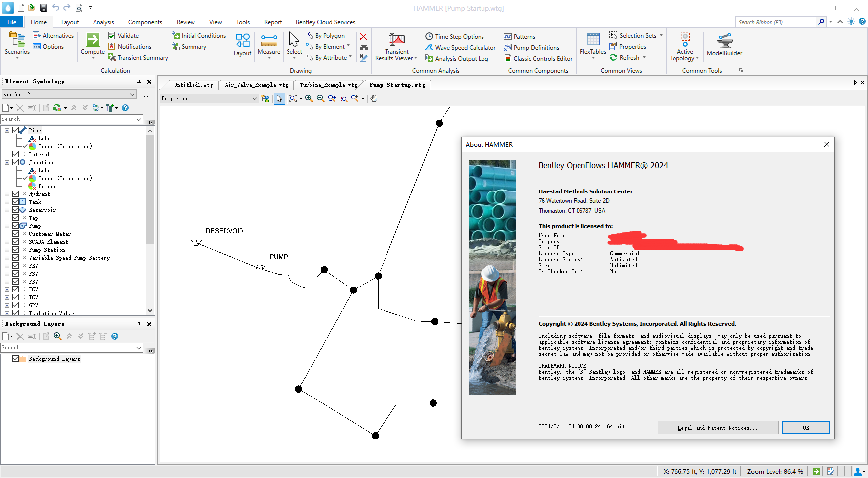The height and width of the screenshot is (478, 868).
Task: Open Analysis Output Log
Action: (457, 59)
